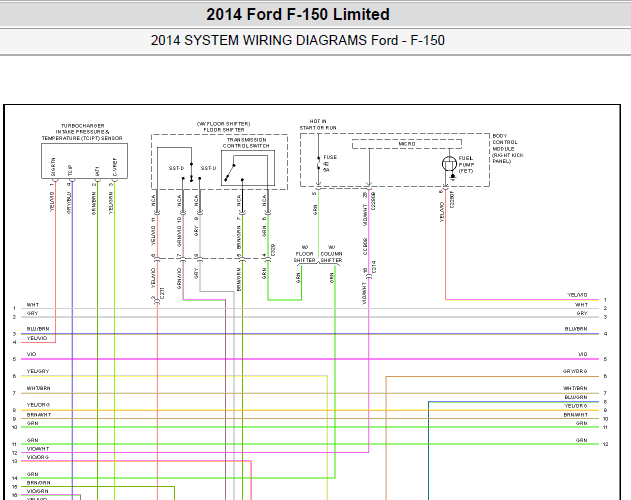The image size is (631, 500).
Task: Click the VIO wire label at left row 5
Action: 31,354
